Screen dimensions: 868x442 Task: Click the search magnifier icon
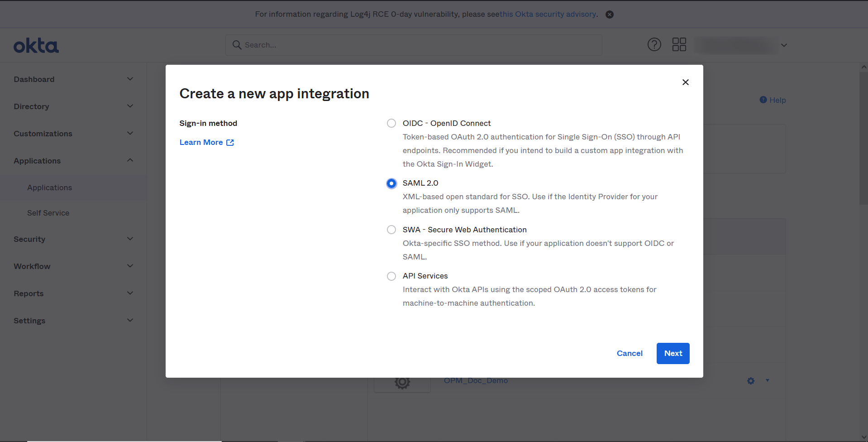pyautogui.click(x=237, y=45)
